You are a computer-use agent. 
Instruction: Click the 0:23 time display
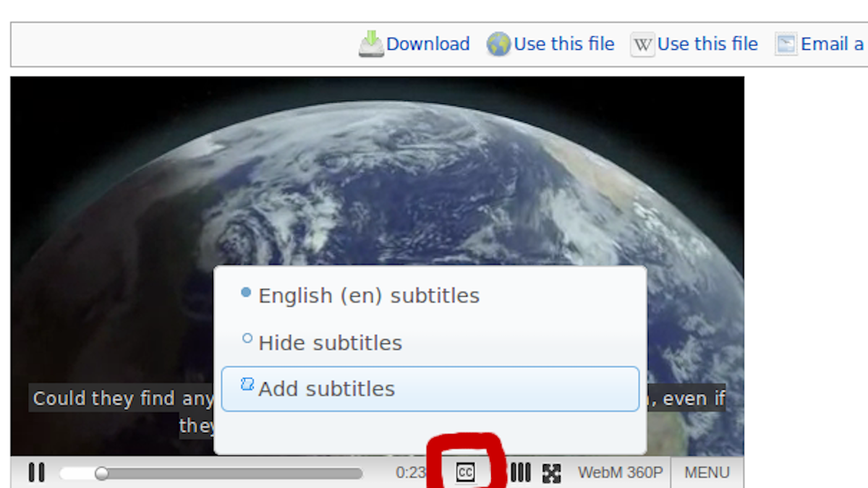coord(411,473)
